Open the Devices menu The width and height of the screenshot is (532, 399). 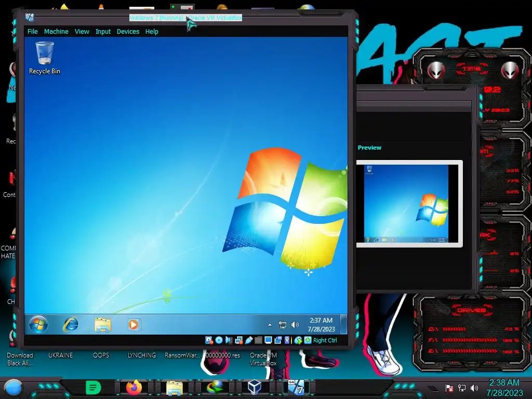pos(128,32)
